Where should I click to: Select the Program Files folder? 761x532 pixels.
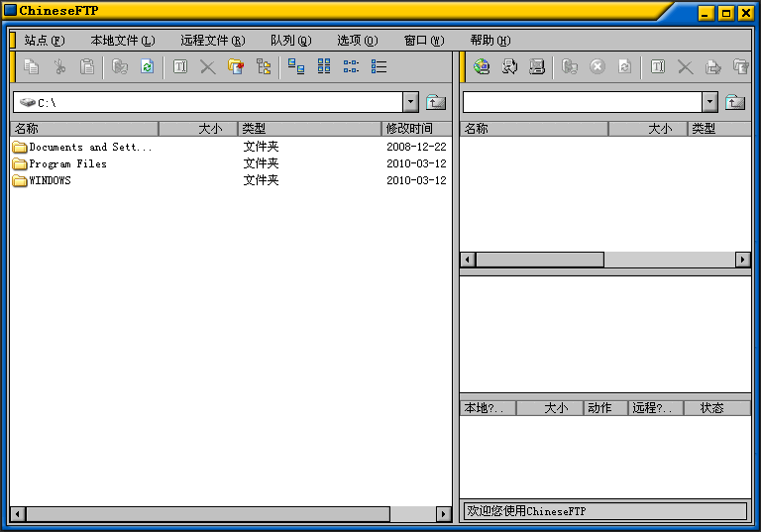point(59,163)
